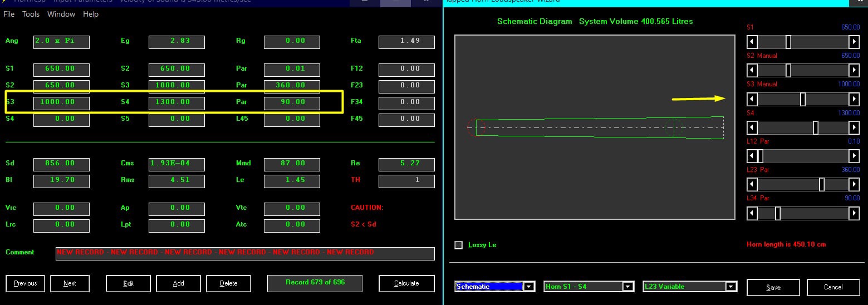Save the wizard settings
The image size is (868, 305).
click(x=773, y=287)
